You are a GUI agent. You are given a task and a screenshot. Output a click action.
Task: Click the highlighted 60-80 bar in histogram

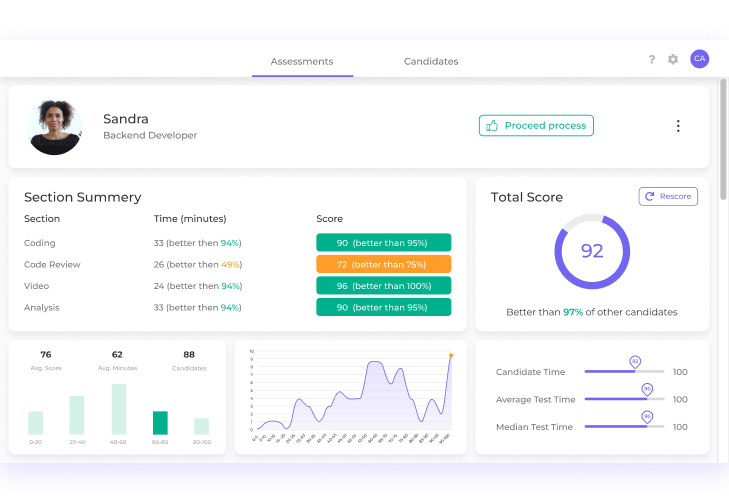point(160,422)
